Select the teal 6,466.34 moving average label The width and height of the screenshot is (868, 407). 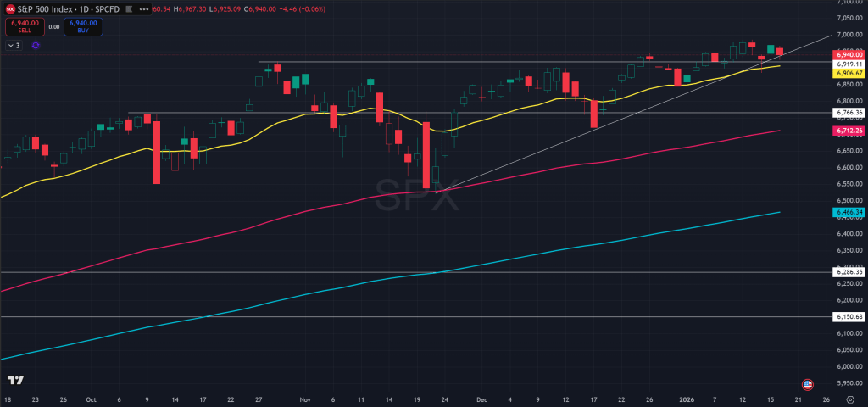pyautogui.click(x=849, y=212)
